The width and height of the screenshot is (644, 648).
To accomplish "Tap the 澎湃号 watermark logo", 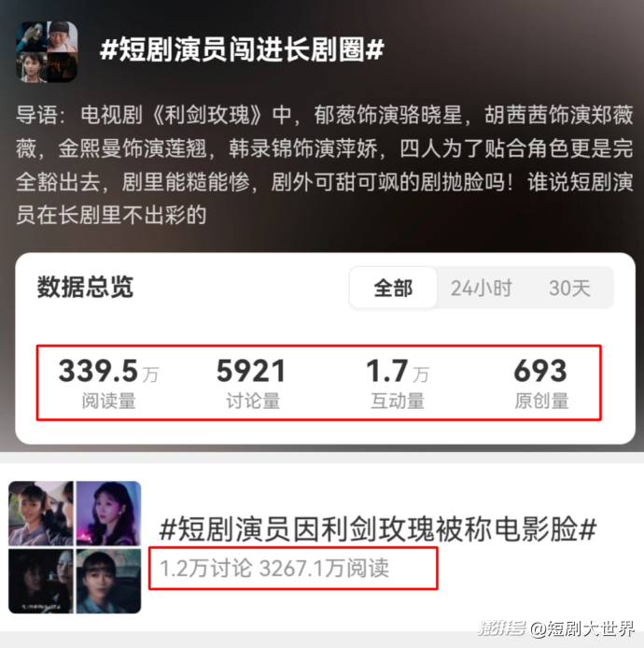I will point(502,627).
